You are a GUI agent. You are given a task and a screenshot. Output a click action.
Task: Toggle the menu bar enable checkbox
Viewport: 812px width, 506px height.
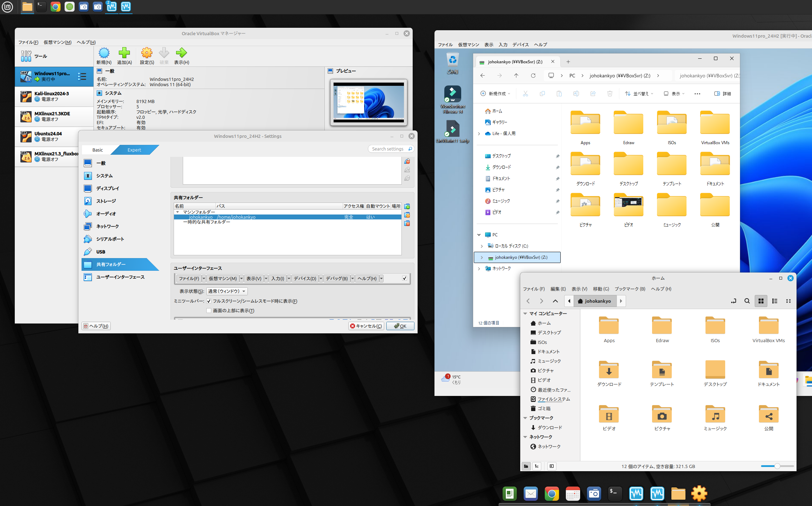405,278
